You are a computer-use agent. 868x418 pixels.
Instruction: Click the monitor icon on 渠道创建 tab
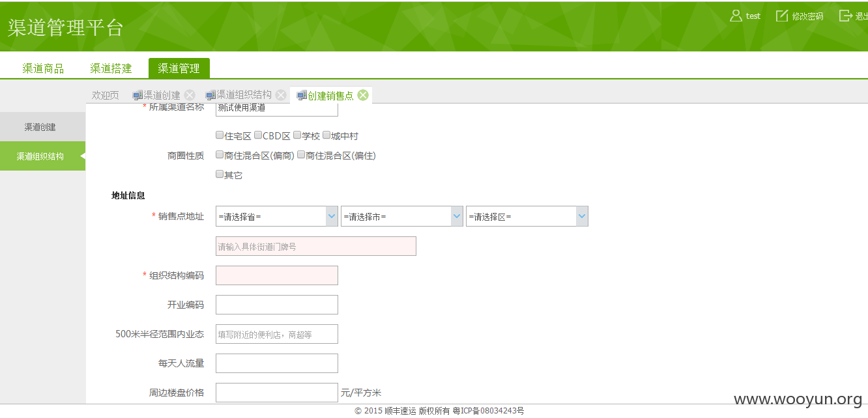137,96
